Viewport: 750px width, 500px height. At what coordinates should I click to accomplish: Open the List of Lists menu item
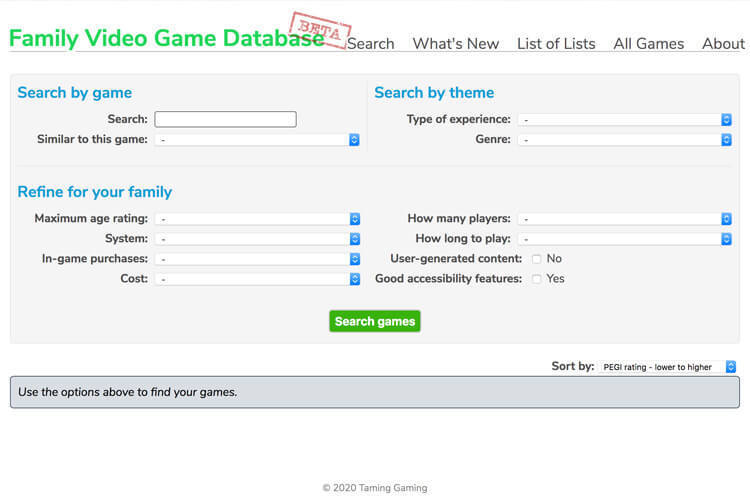click(x=556, y=44)
